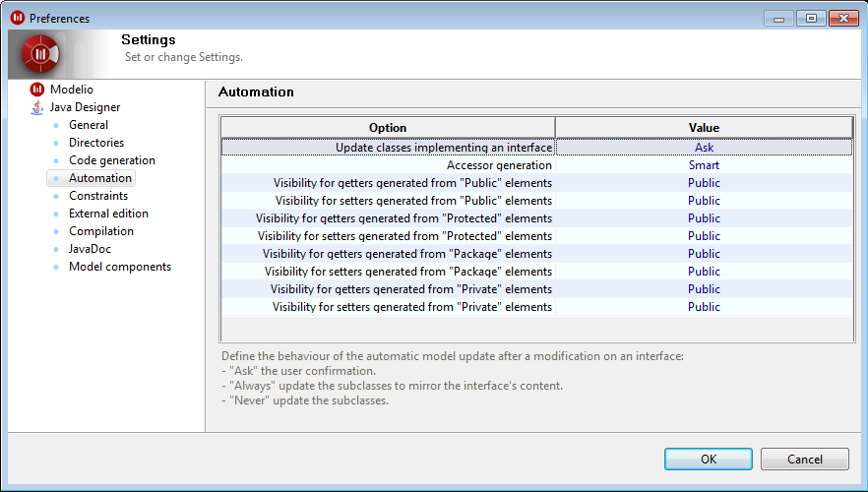
Task: Open the External edition page
Action: (x=108, y=214)
